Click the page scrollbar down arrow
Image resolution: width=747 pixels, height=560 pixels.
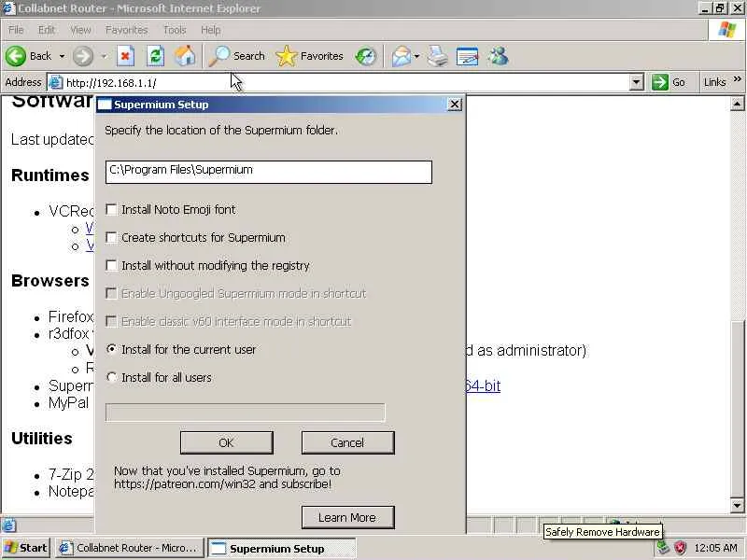click(x=737, y=505)
